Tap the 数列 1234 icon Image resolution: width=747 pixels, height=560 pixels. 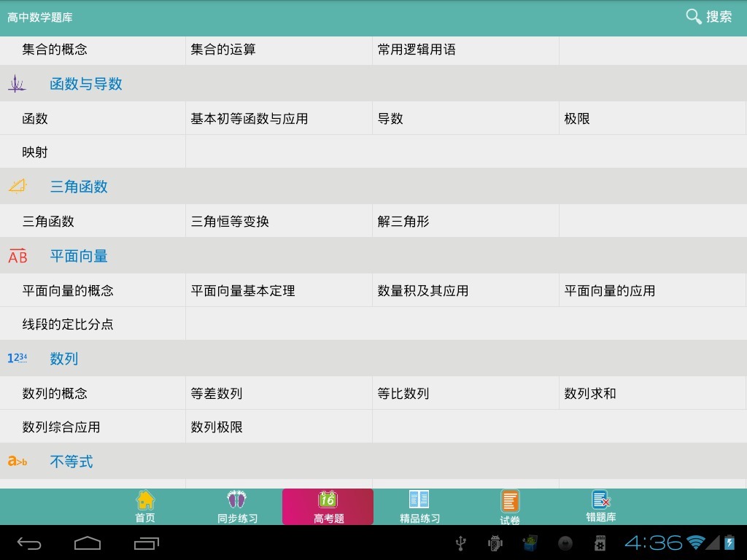pyautogui.click(x=18, y=358)
